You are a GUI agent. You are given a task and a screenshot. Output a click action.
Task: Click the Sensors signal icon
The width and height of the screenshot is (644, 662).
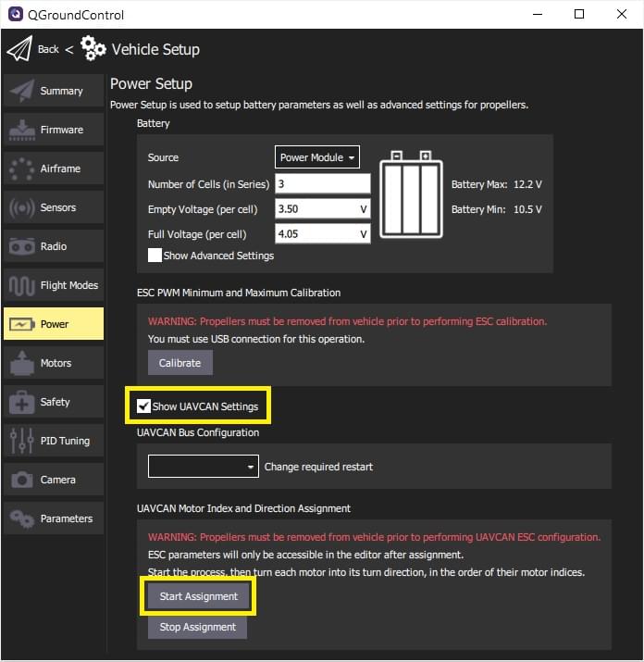[22, 207]
